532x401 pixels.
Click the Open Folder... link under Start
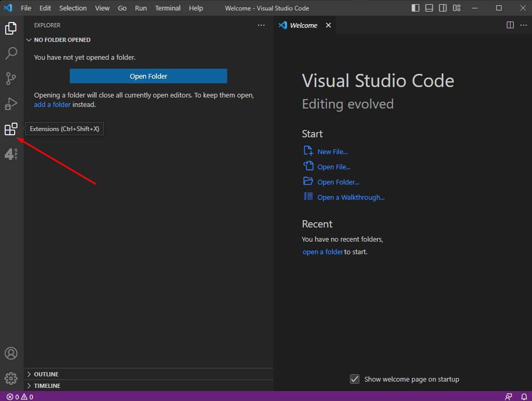[x=338, y=182]
